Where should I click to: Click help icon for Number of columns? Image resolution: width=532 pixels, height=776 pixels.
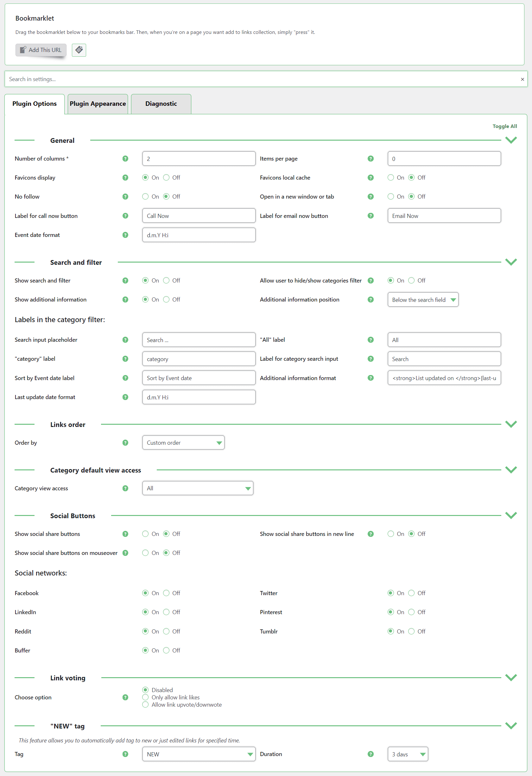coord(125,159)
